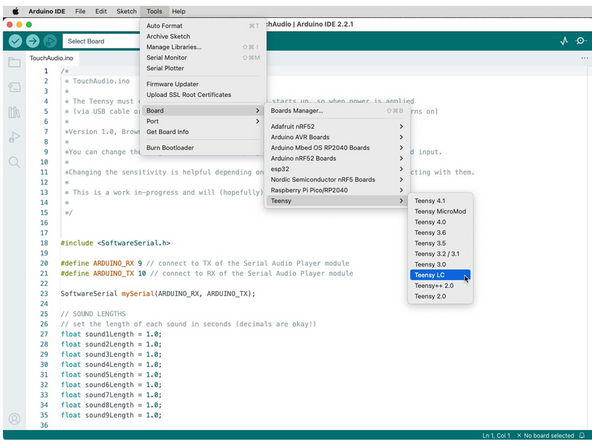Click the '#include <SoftwareSerial.h>' line

pyautogui.click(x=116, y=243)
